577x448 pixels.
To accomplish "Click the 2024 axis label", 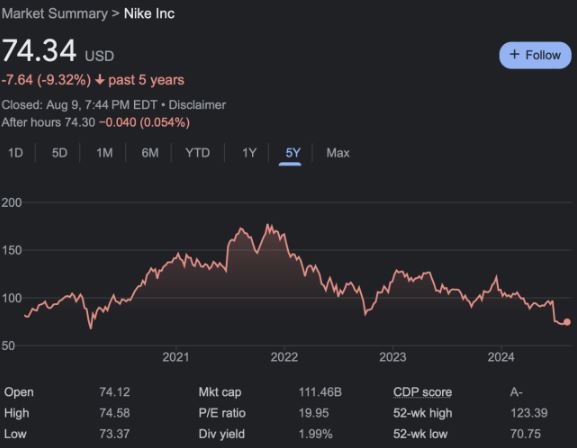I will [501, 357].
